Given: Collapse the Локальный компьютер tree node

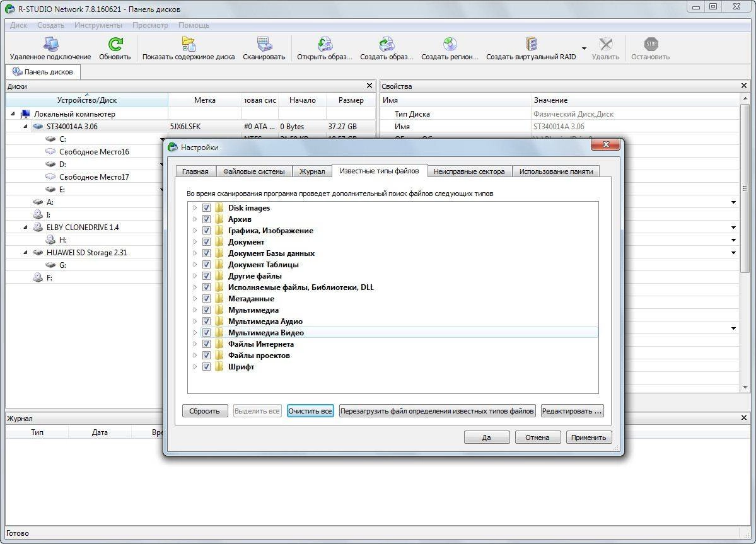Looking at the screenshot, I should (x=13, y=113).
